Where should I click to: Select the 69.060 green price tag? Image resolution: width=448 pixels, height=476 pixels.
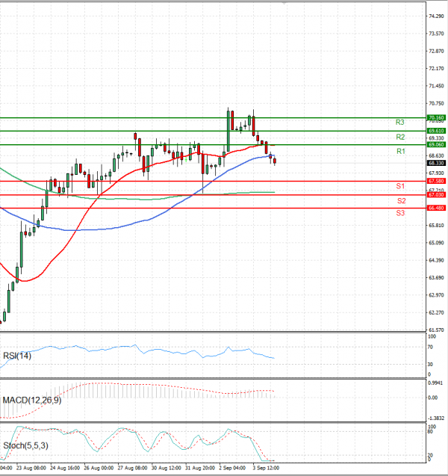coord(436,144)
